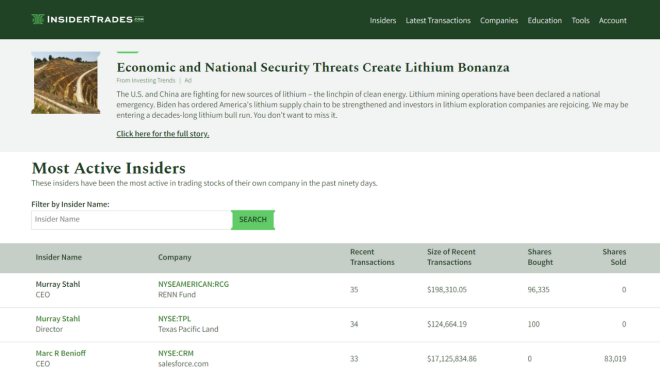
Task: Select the RENN Fund company name
Action: (x=177, y=295)
